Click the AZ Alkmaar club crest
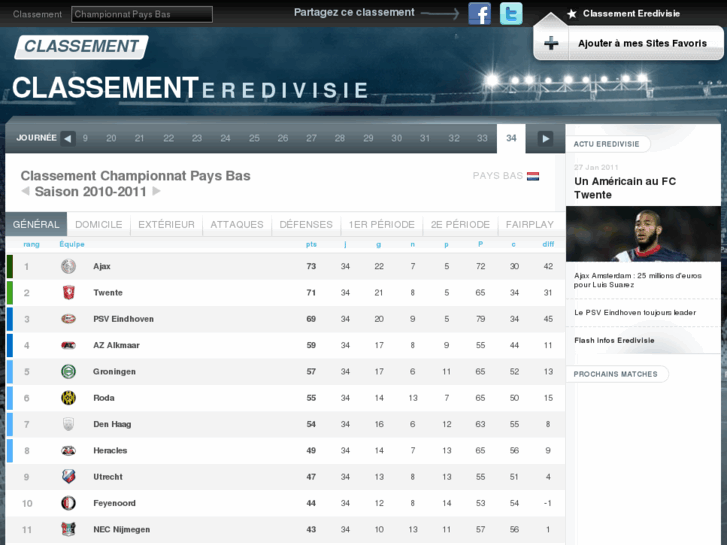 [x=68, y=345]
